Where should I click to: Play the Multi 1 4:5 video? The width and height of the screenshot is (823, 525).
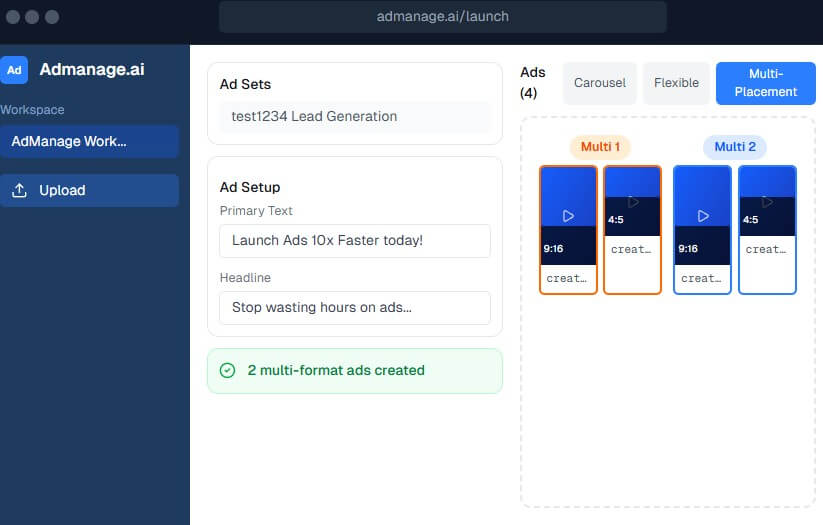tap(633, 202)
